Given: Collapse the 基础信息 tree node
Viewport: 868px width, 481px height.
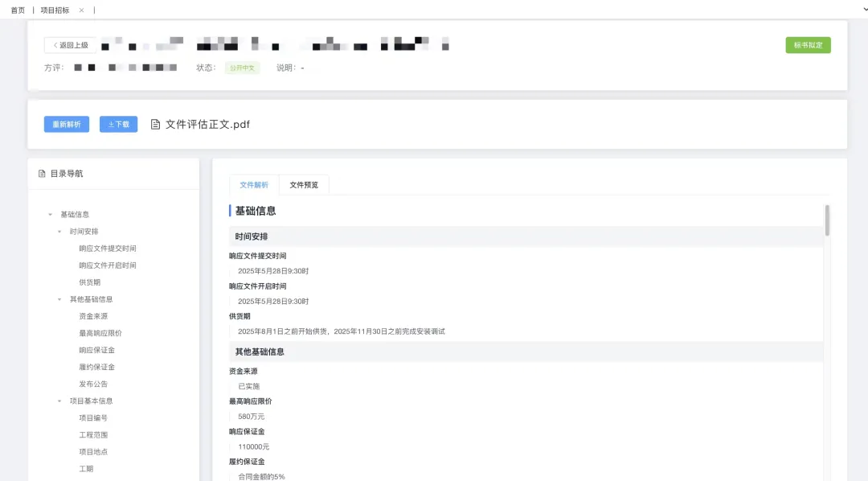Looking at the screenshot, I should [50, 215].
